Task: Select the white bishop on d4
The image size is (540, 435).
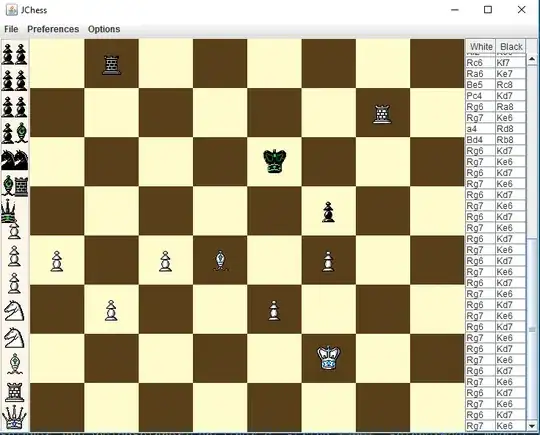Action: coord(220,261)
